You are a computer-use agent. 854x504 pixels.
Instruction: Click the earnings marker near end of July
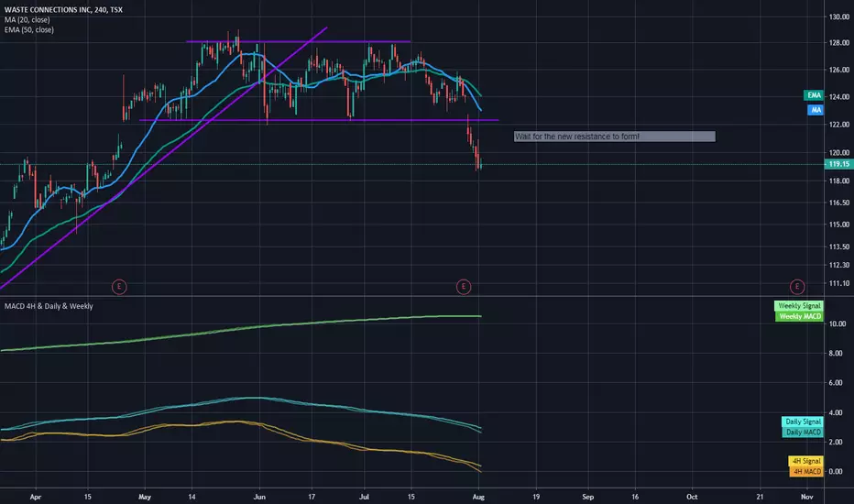point(464,287)
